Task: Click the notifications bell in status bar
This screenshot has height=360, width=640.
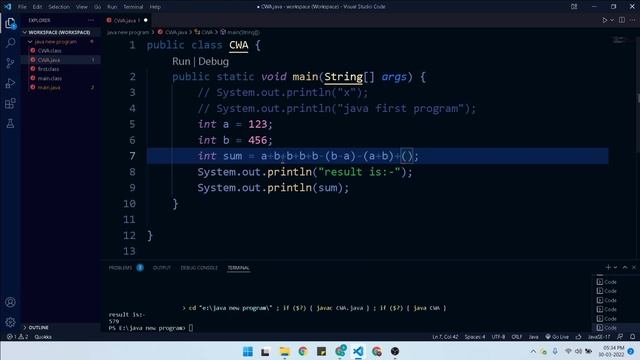Action: click(x=632, y=337)
